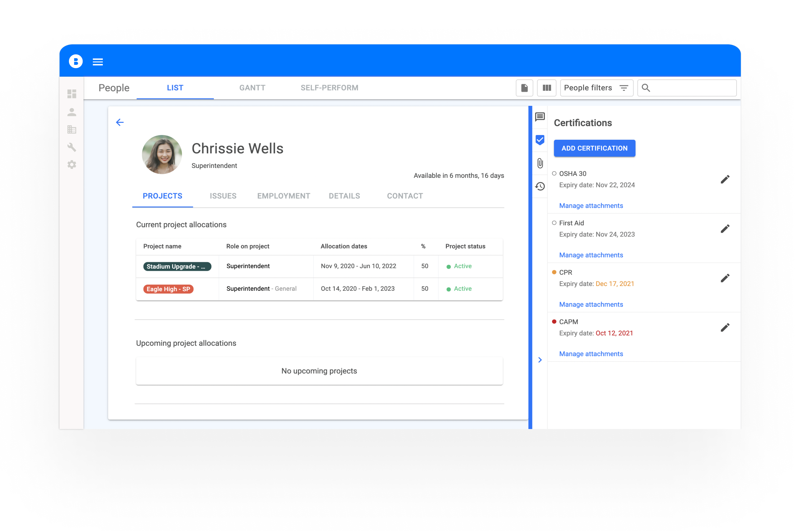The height and width of the screenshot is (531, 812).
Task: Edit the OSHA 30 certification
Action: coord(725,179)
